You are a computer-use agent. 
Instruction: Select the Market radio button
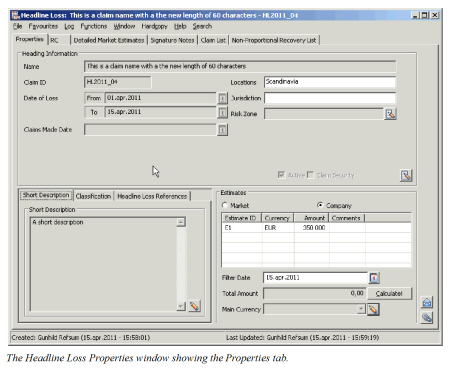pos(225,205)
